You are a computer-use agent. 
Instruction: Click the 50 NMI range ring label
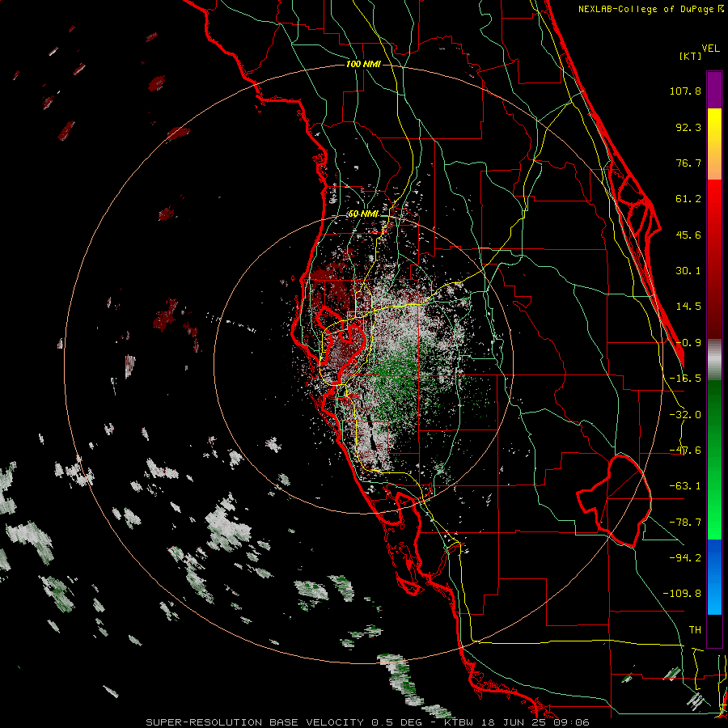pos(363,214)
